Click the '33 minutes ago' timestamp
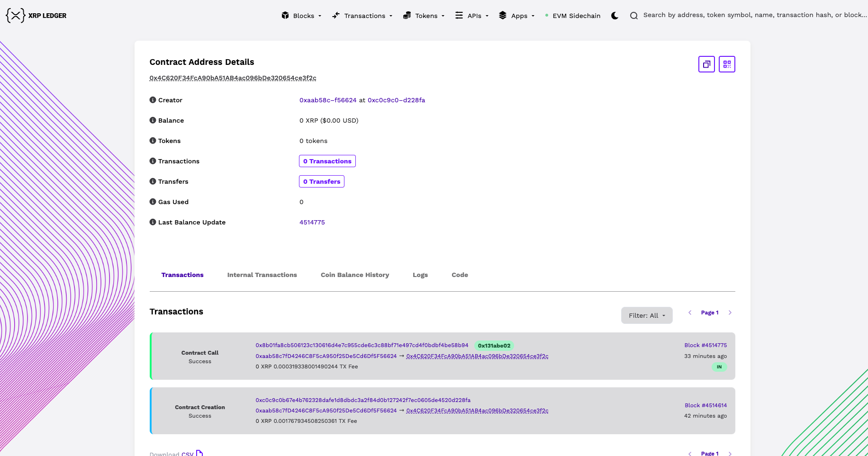 pyautogui.click(x=705, y=356)
